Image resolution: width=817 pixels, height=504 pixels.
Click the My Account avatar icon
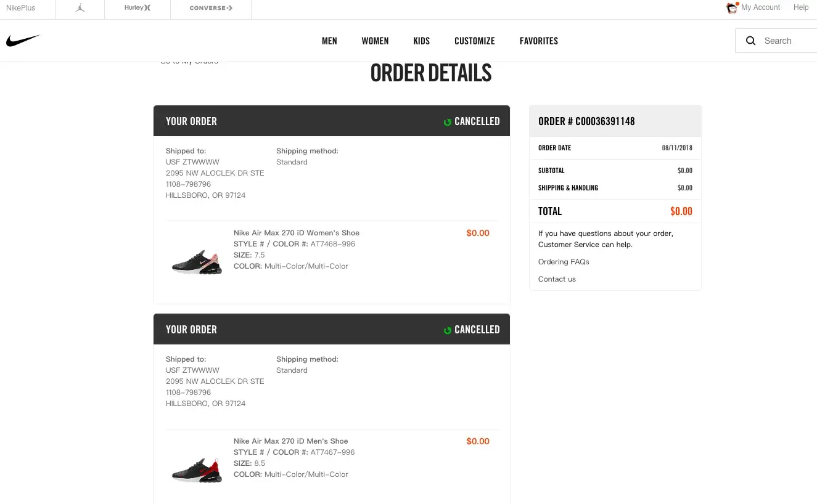coord(732,8)
